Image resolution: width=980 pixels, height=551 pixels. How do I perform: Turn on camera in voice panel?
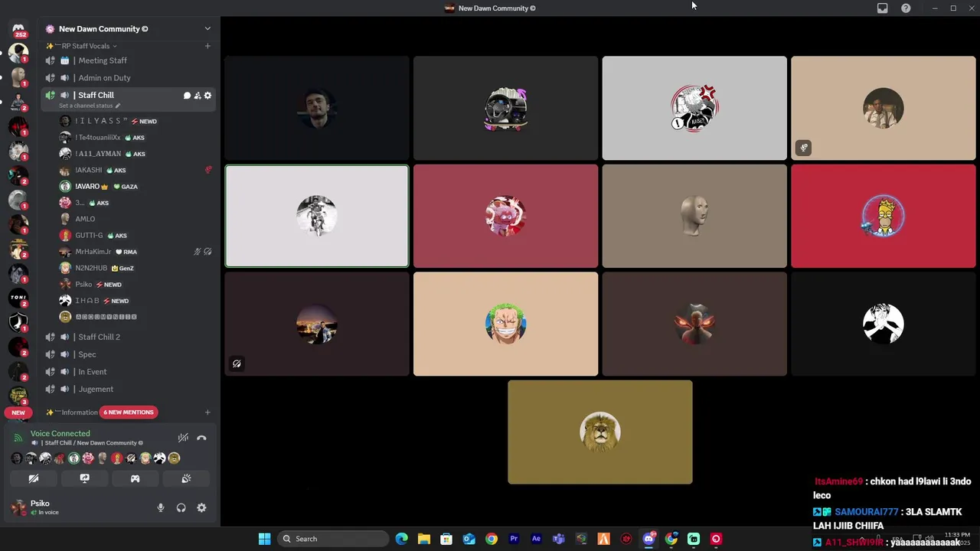click(x=34, y=478)
